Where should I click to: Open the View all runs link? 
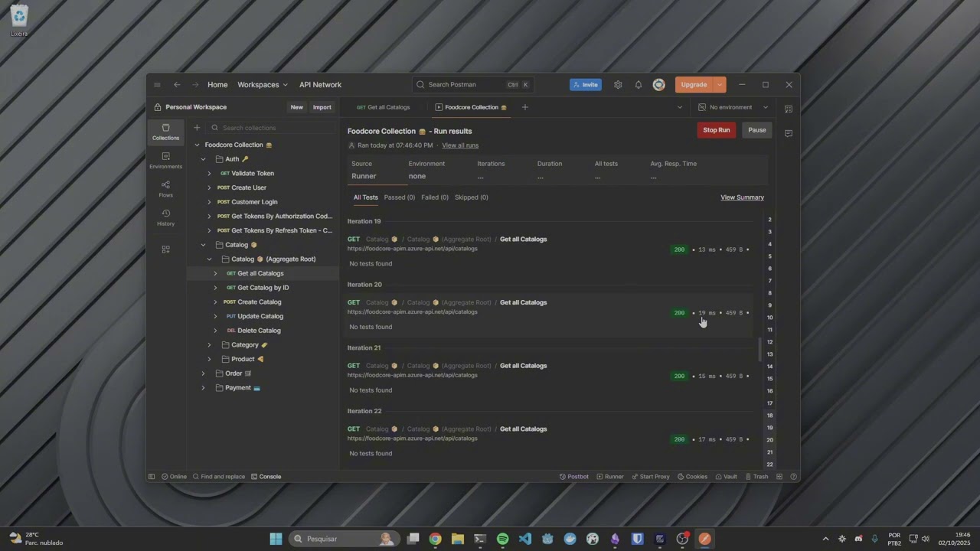click(x=460, y=145)
